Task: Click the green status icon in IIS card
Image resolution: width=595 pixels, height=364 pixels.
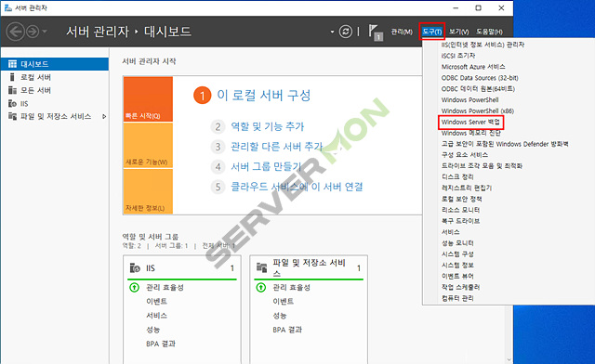Action: 134,288
